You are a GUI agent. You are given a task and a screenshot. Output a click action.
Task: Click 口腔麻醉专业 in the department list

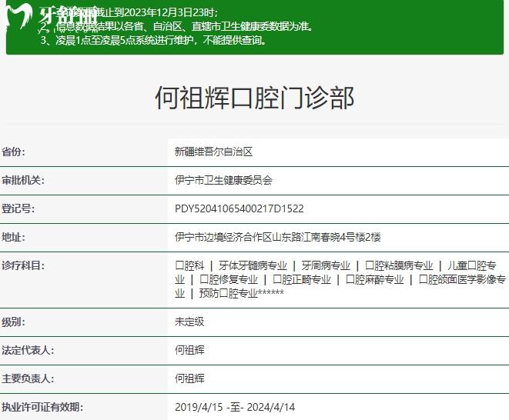[374, 279]
